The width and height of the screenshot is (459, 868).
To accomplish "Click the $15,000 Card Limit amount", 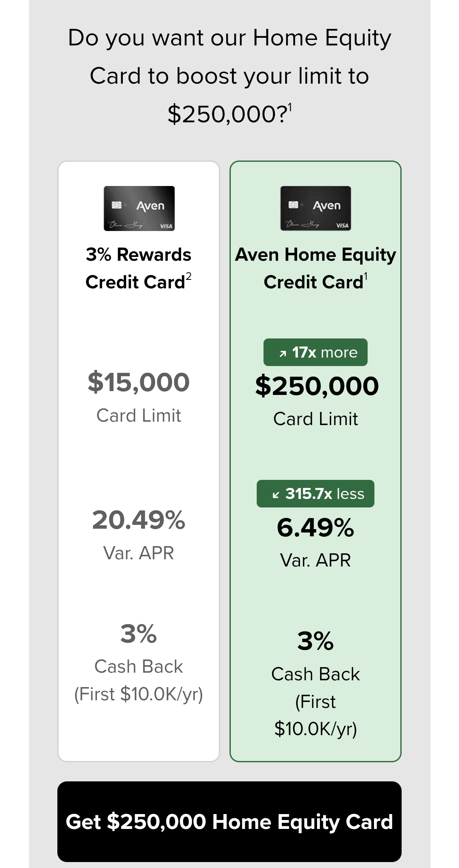I will (x=139, y=382).
